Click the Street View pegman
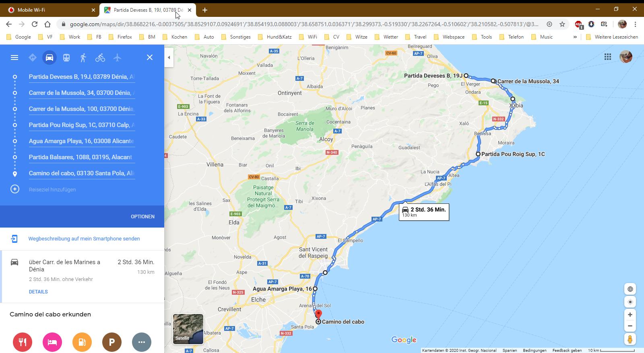 point(630,339)
